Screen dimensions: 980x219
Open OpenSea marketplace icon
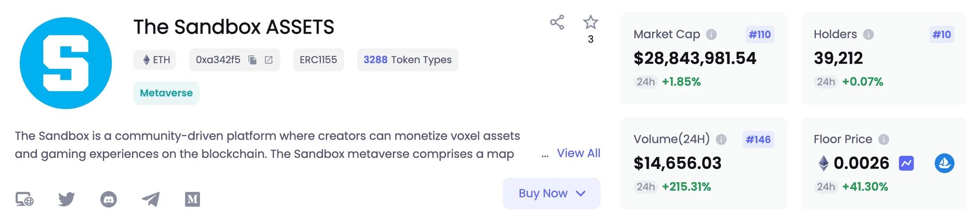tap(944, 163)
